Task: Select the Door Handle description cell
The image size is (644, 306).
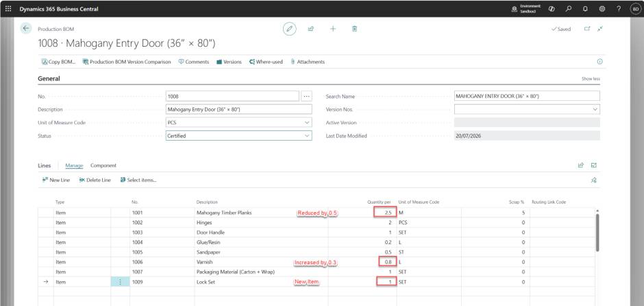Action: tap(261, 233)
